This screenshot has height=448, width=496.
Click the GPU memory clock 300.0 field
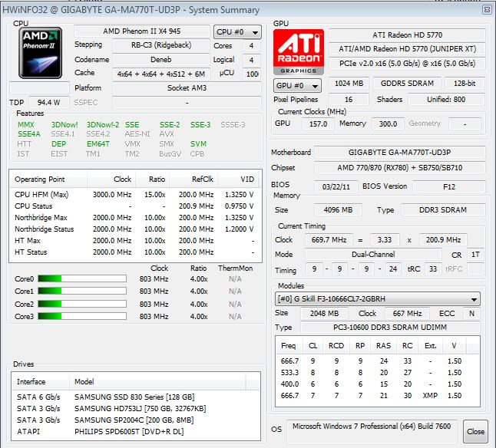pyautogui.click(x=388, y=124)
